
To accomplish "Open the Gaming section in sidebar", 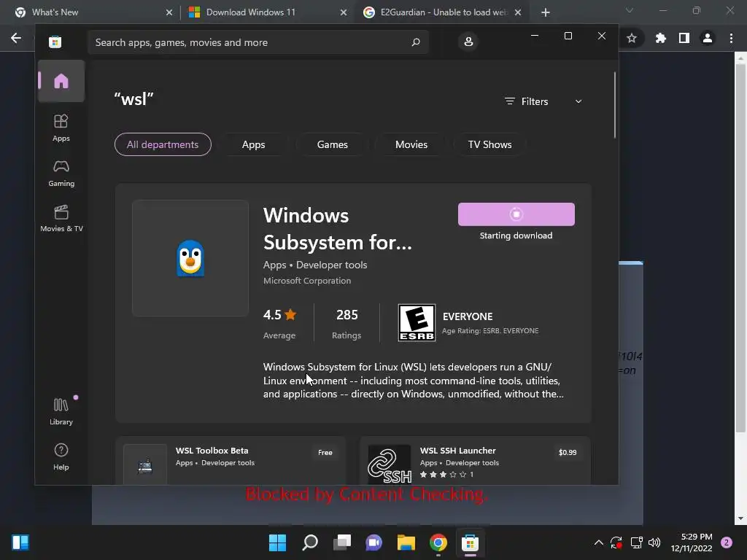I will [x=61, y=174].
